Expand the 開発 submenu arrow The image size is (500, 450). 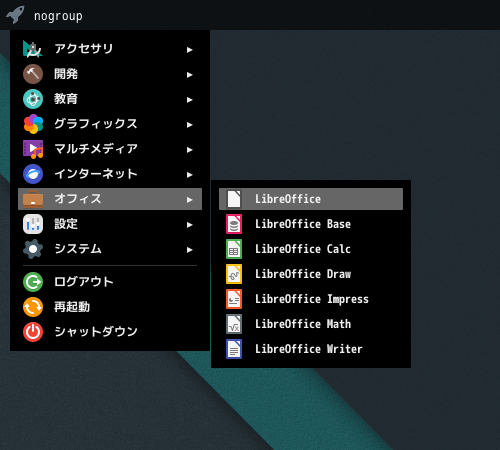coord(189,75)
